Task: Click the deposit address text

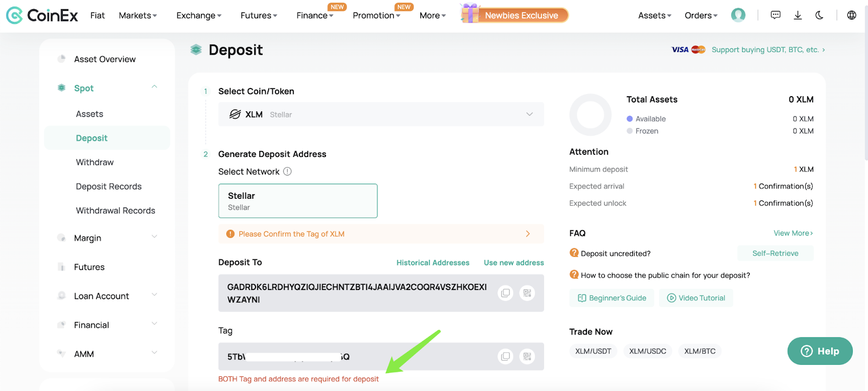Action: click(x=357, y=293)
